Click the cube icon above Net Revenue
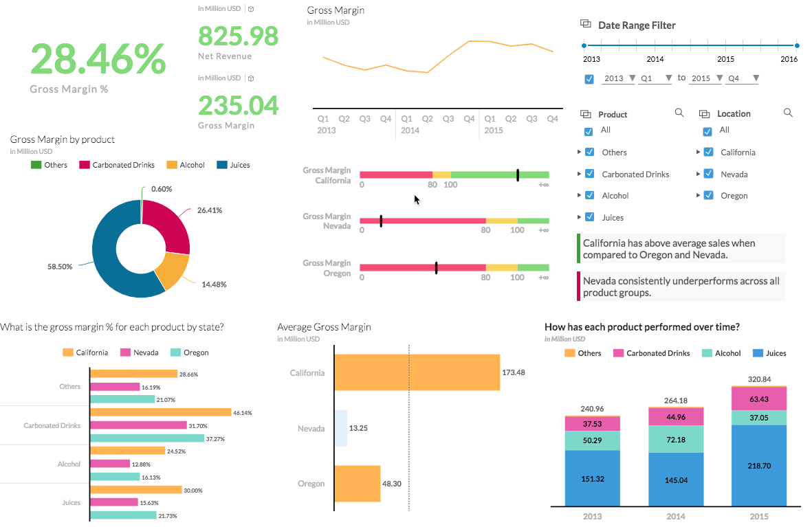This screenshot has height=527, width=812. tap(251, 9)
